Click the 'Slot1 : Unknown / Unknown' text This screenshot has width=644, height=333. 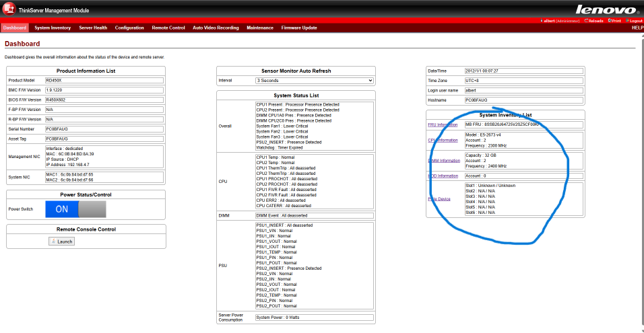(490, 186)
